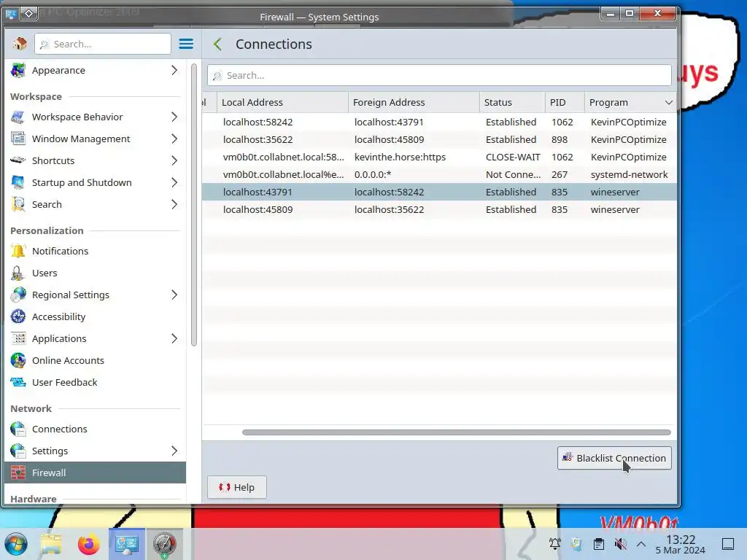The height and width of the screenshot is (560, 747).
Task: Click the Applications grid icon
Action: coord(18,338)
